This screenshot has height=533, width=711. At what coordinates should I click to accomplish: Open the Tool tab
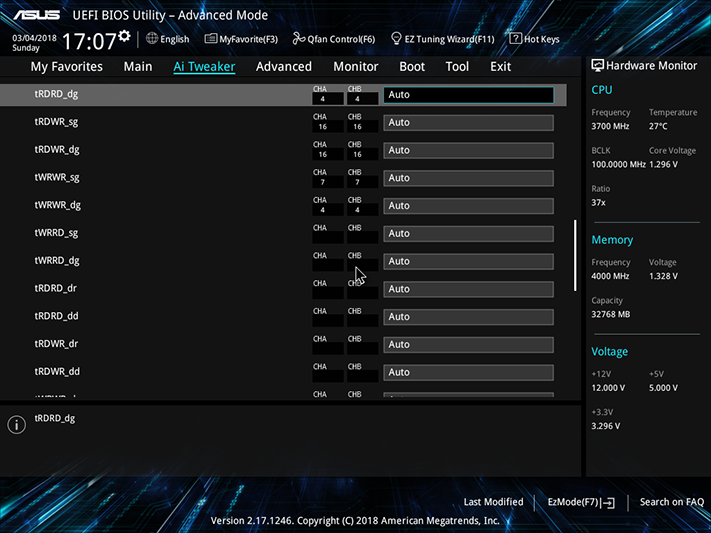coord(457,67)
